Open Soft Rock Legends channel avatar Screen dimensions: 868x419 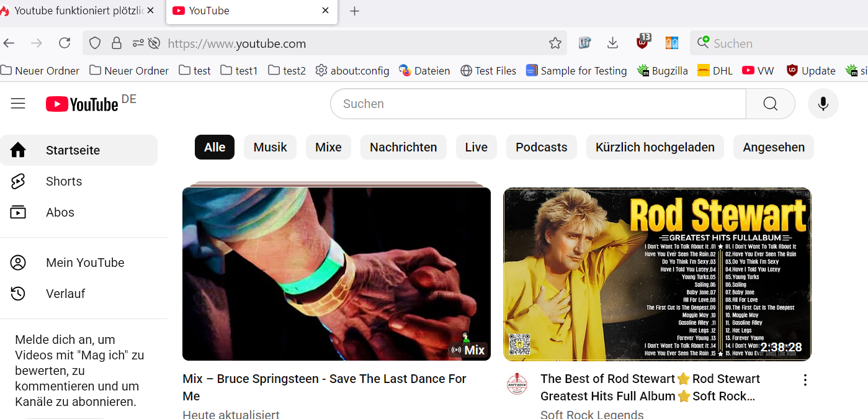517,384
